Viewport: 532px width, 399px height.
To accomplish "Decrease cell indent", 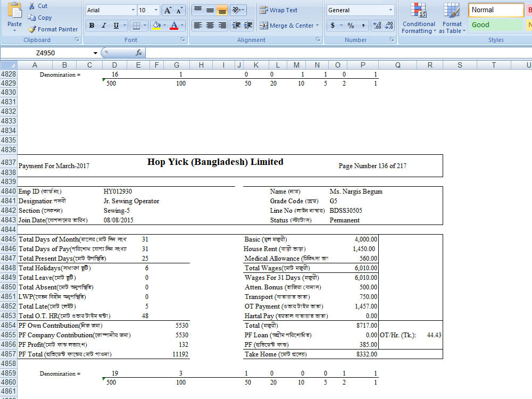I will (237, 26).
